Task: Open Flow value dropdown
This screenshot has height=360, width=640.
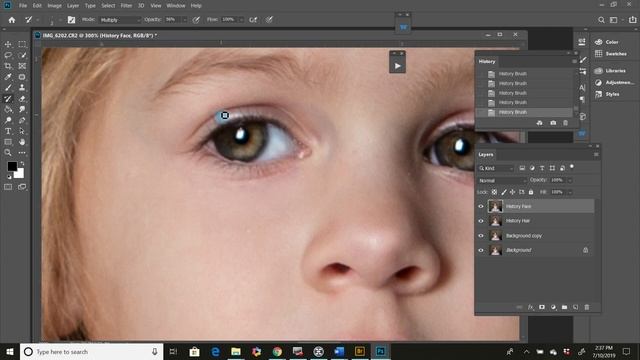Action: point(241,20)
